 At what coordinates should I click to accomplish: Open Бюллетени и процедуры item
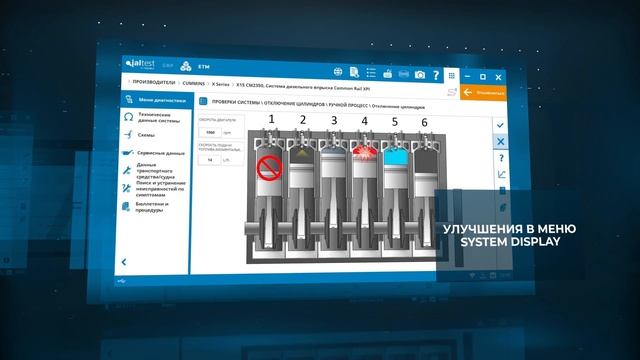[146, 207]
